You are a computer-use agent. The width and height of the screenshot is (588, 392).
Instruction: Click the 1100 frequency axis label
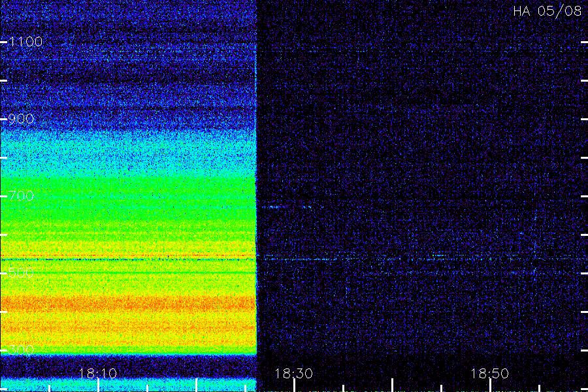[x=25, y=42]
